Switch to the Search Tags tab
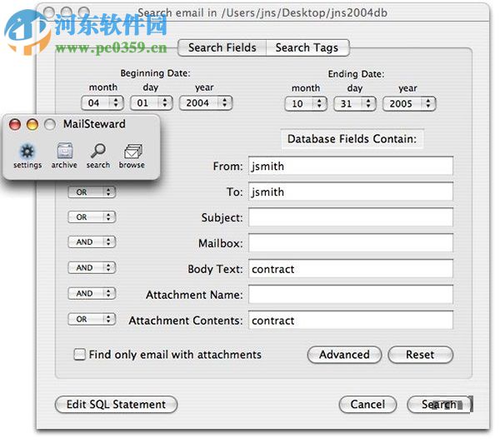This screenshot has height=448, width=500. (307, 47)
